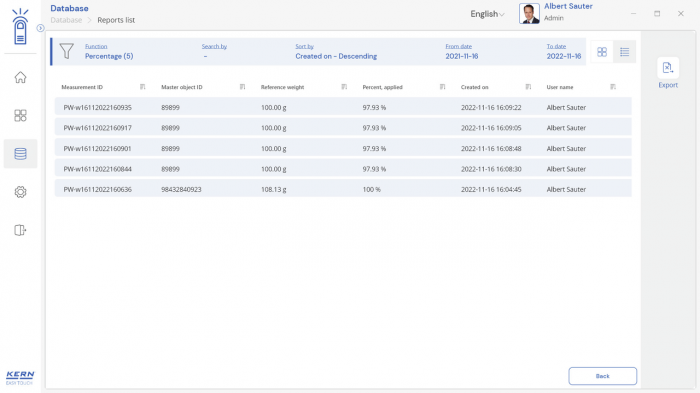Viewport: 700px width, 393px height.
Task: Click the funnel filter icon
Action: pos(67,51)
